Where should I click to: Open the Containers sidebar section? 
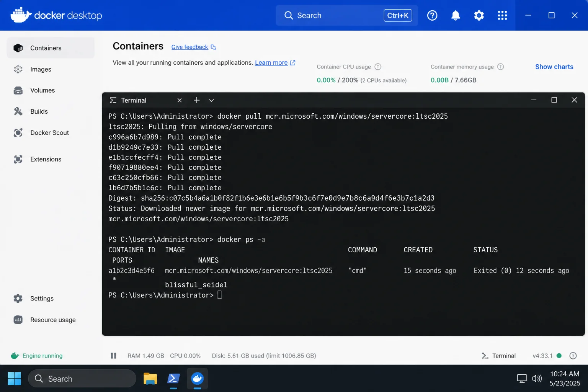pyautogui.click(x=51, y=48)
